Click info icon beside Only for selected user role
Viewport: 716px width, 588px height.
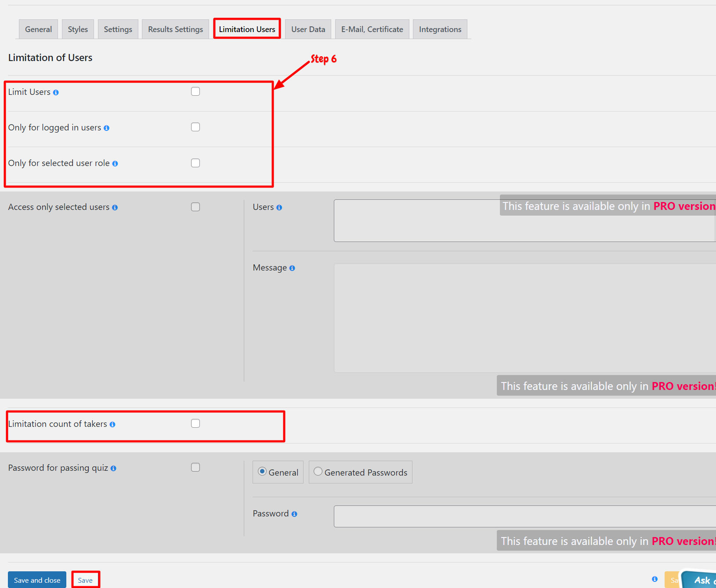point(115,164)
